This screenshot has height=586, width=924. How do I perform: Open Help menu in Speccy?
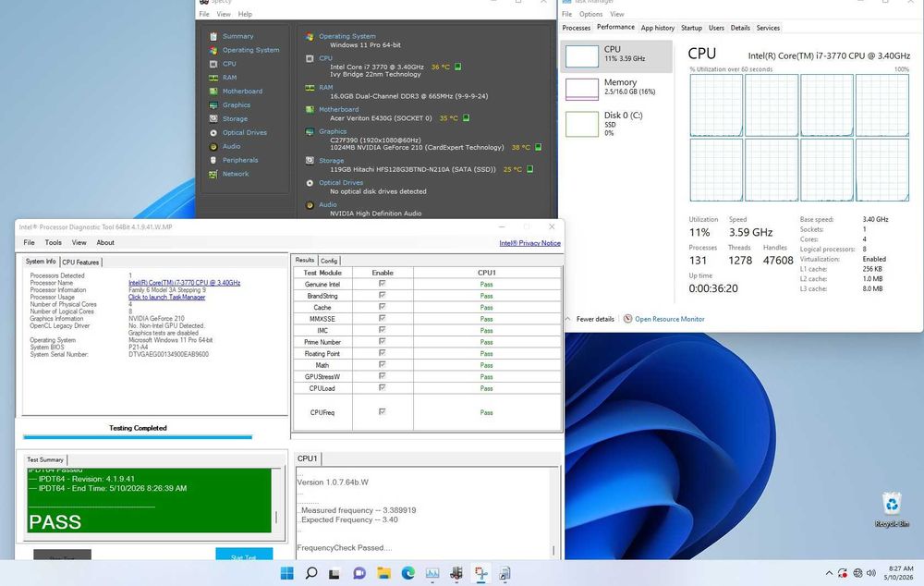tap(245, 14)
